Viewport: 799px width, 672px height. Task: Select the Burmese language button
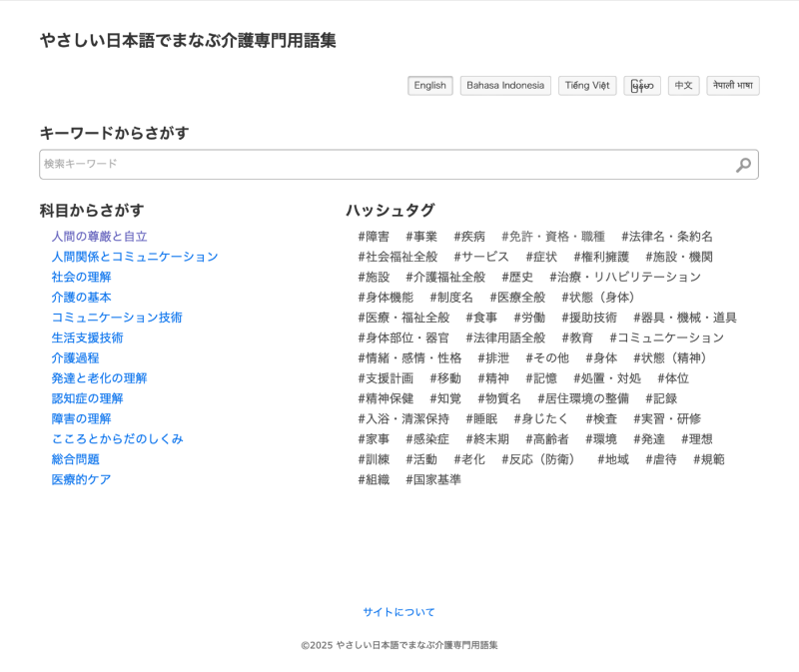(x=642, y=86)
